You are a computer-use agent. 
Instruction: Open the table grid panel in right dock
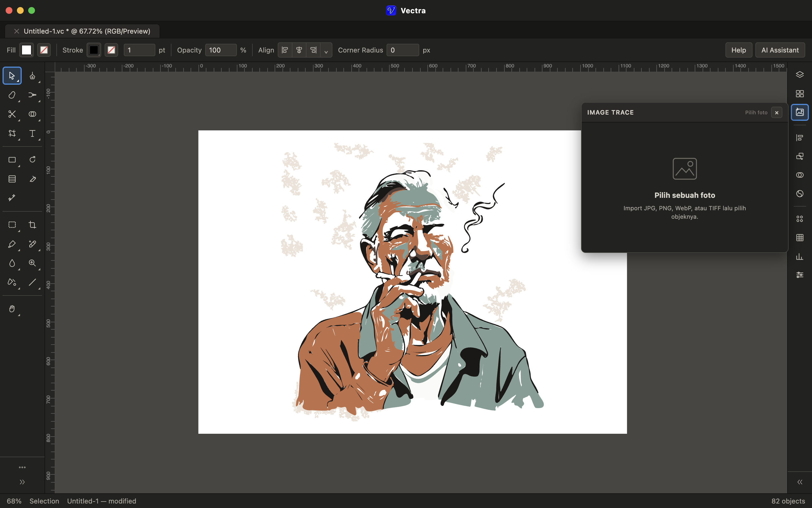[x=800, y=238]
